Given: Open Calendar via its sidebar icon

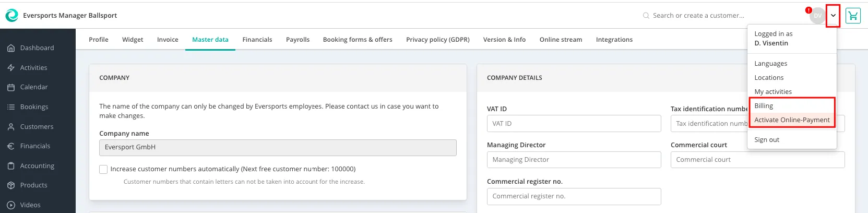Looking at the screenshot, I should (x=11, y=87).
